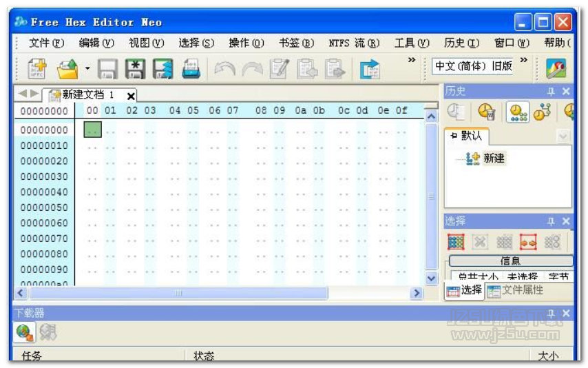This screenshot has height=368, width=588.
Task: Close the 选择 panel
Action: 566,221
